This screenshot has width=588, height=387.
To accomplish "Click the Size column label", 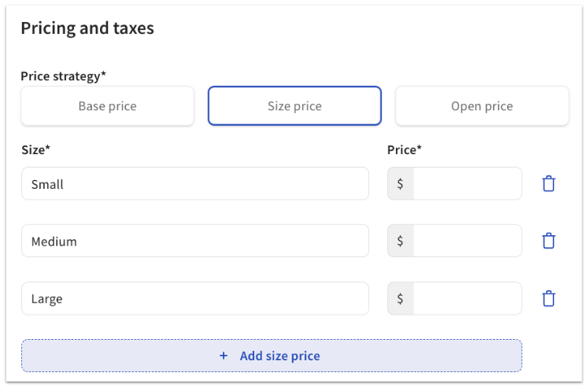I will pos(35,149).
